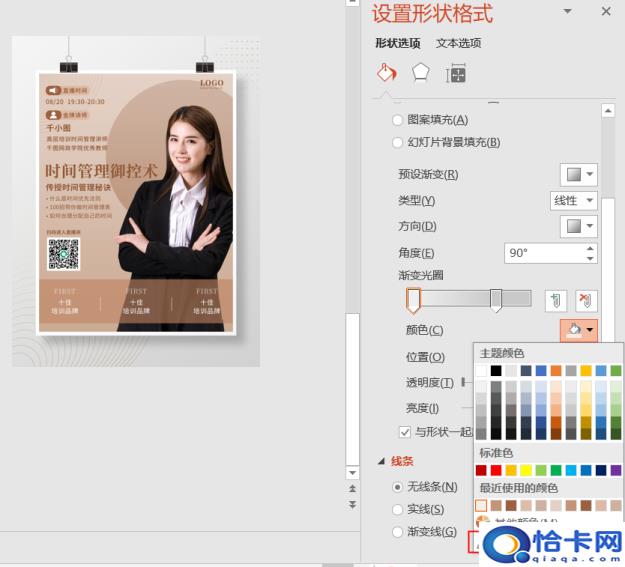Switch to the 文本选项 tab
The width and height of the screenshot is (625, 567).
coord(458,43)
